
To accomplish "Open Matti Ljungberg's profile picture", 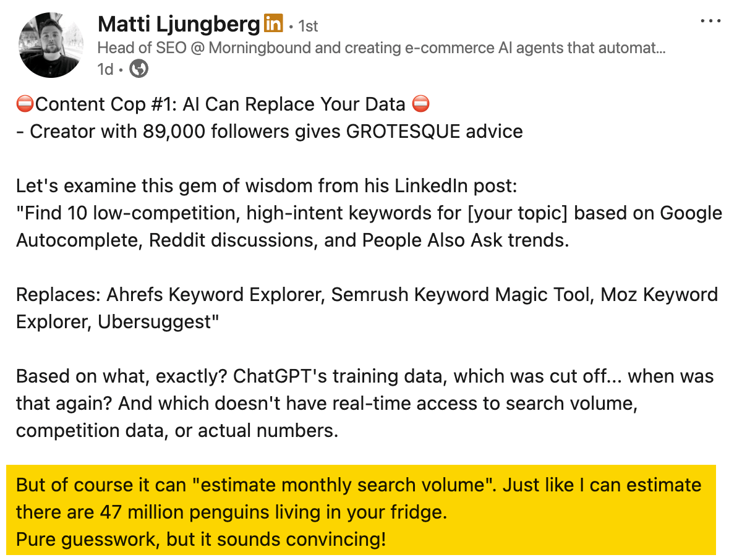I will tap(51, 45).
